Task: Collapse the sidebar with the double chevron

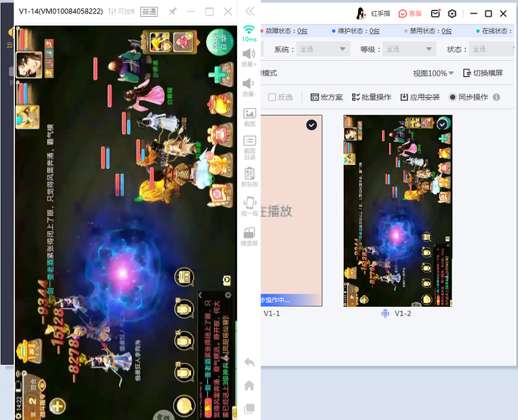Action: [251, 11]
